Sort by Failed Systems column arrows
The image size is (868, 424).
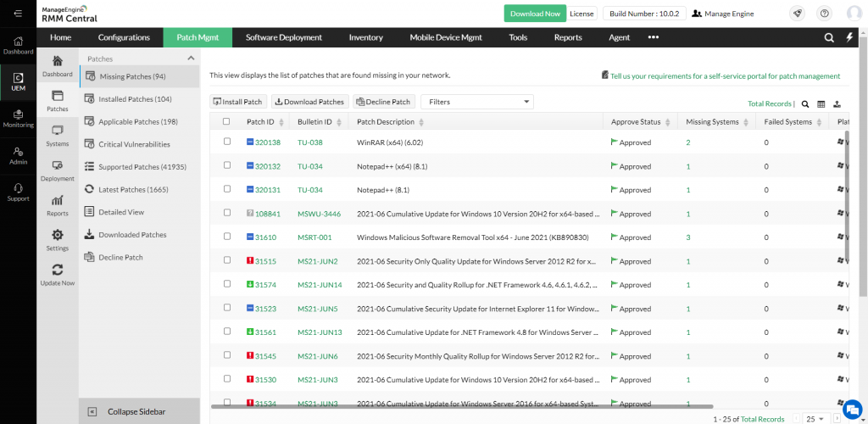(x=819, y=122)
